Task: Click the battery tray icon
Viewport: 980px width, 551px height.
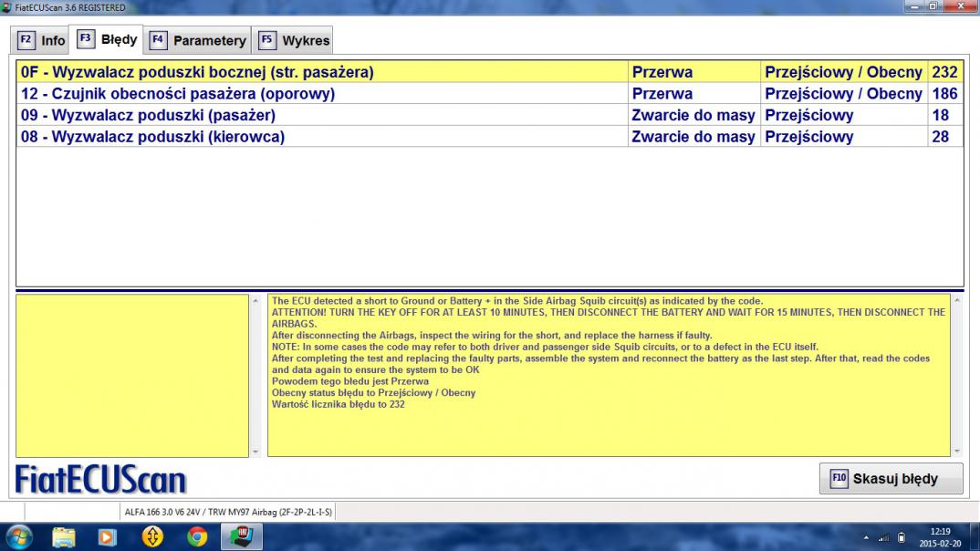Action: (x=902, y=537)
